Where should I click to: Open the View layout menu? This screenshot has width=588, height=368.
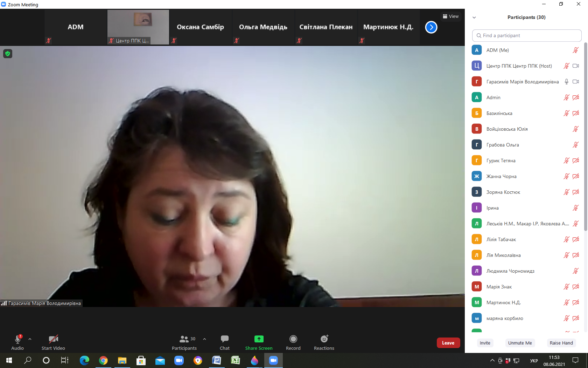(x=451, y=16)
